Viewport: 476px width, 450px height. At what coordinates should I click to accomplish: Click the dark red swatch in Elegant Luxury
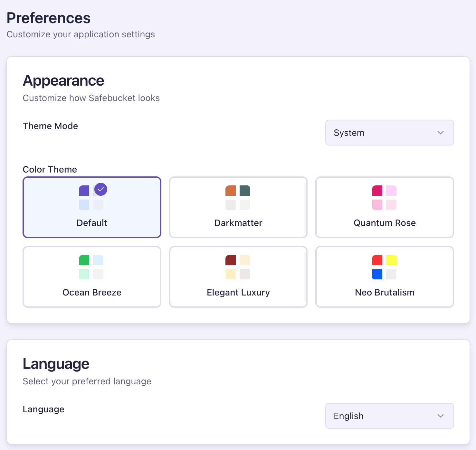pos(230,260)
